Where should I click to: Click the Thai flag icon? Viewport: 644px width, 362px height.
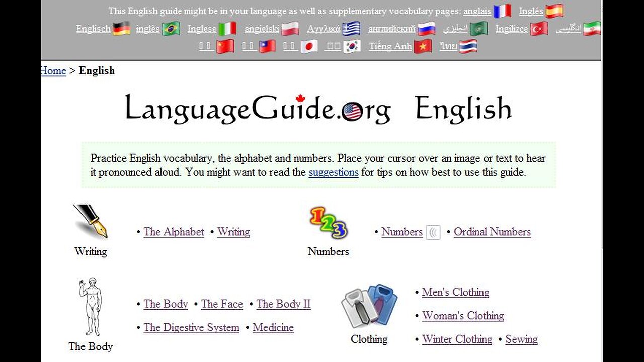(x=468, y=46)
